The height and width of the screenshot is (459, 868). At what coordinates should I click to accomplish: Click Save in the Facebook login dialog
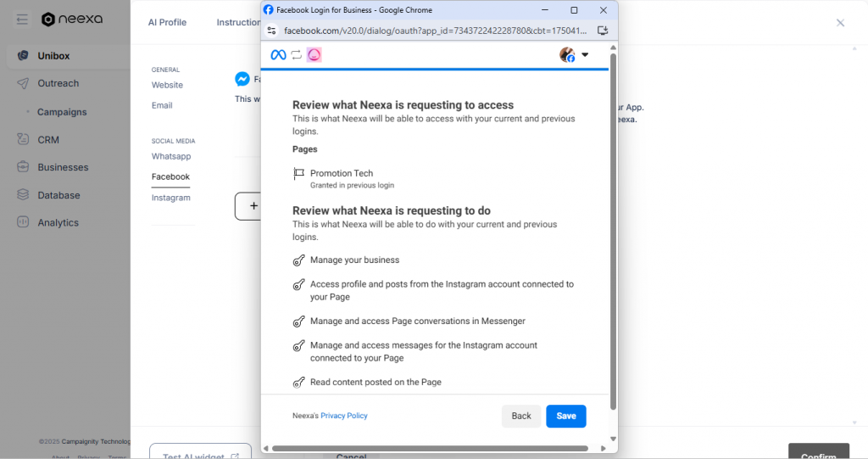tap(565, 416)
